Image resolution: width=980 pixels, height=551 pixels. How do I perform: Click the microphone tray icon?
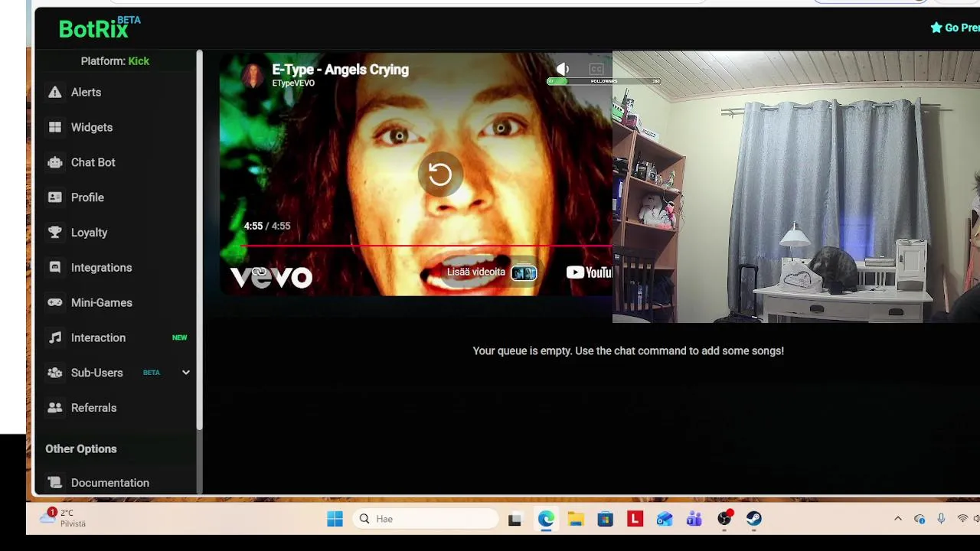(941, 519)
